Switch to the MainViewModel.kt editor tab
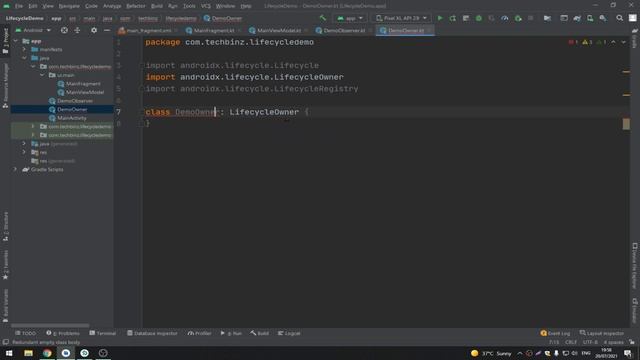640x360 pixels. [x=279, y=30]
